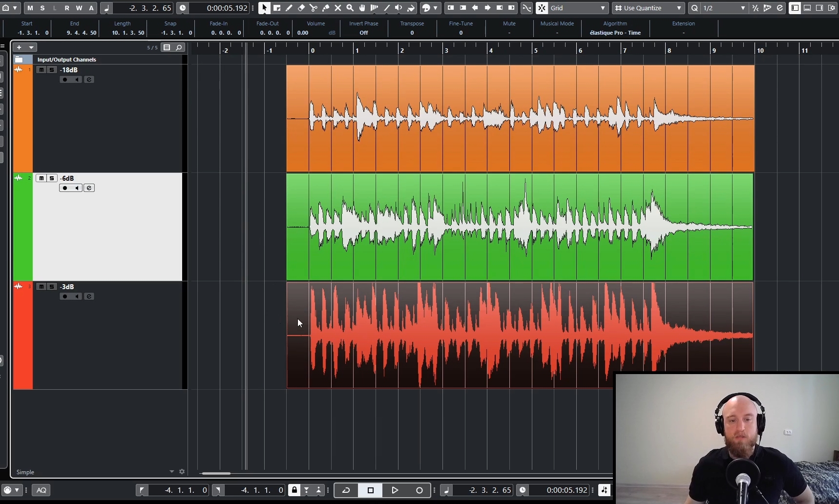Click the green -6dB audio event
Viewport: 839px width, 504px height.
pos(520,227)
